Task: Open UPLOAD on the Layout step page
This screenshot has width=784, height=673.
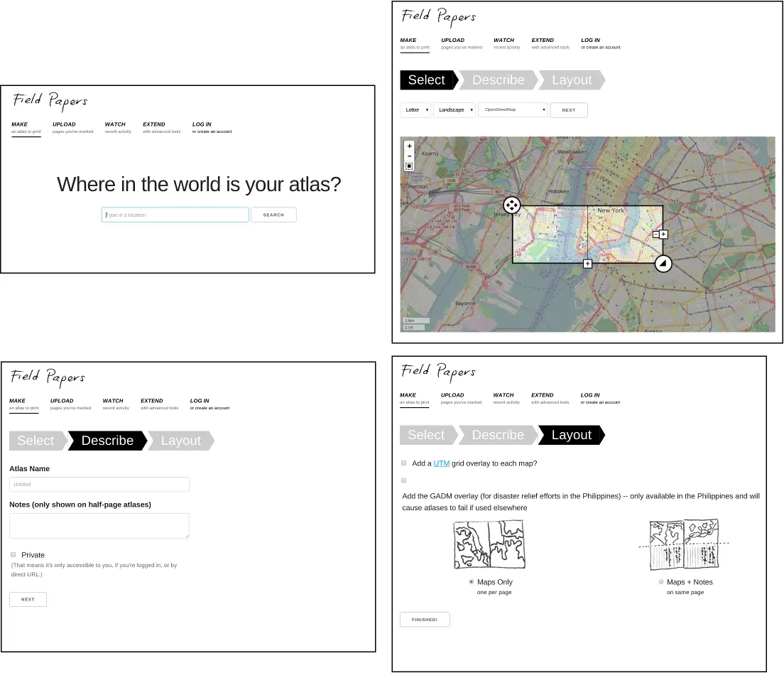Action: 461,399
